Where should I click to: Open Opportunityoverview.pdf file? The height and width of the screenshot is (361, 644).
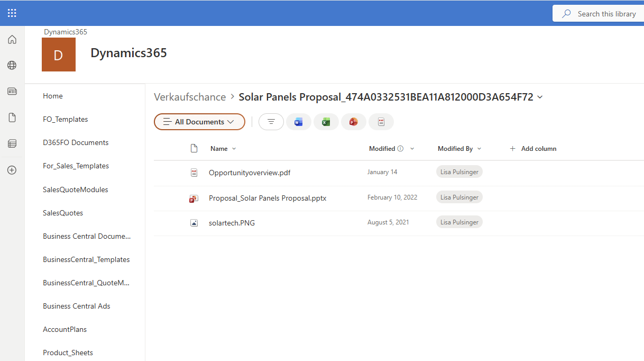(250, 173)
